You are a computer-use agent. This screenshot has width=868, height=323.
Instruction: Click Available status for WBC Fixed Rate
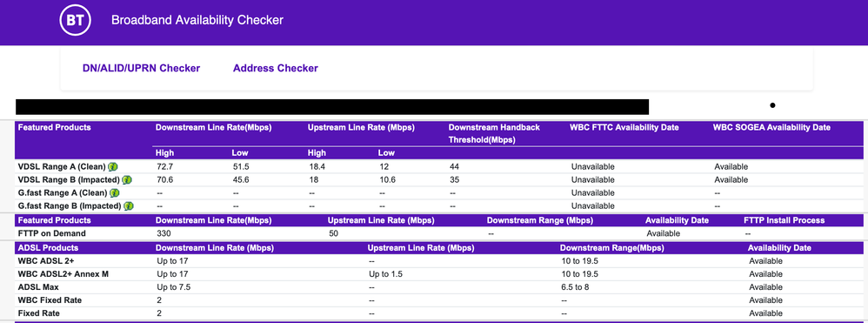(765, 300)
